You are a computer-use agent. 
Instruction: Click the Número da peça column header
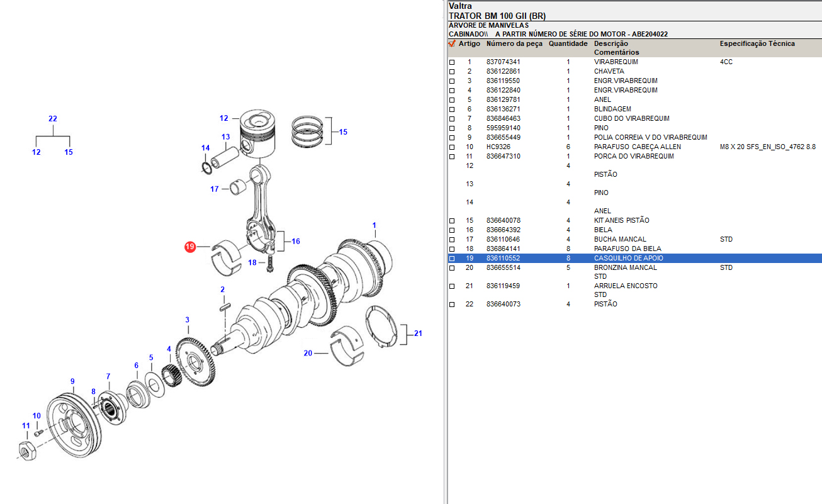click(514, 44)
